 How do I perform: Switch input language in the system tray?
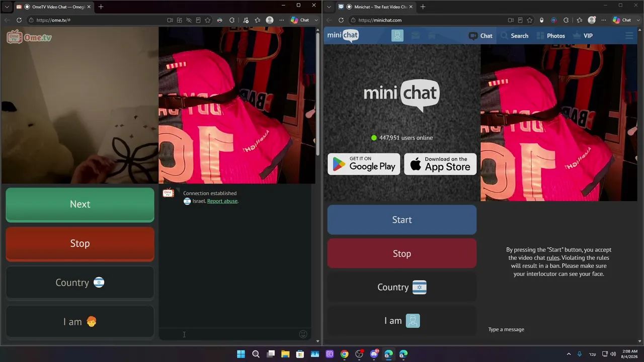(x=592, y=354)
